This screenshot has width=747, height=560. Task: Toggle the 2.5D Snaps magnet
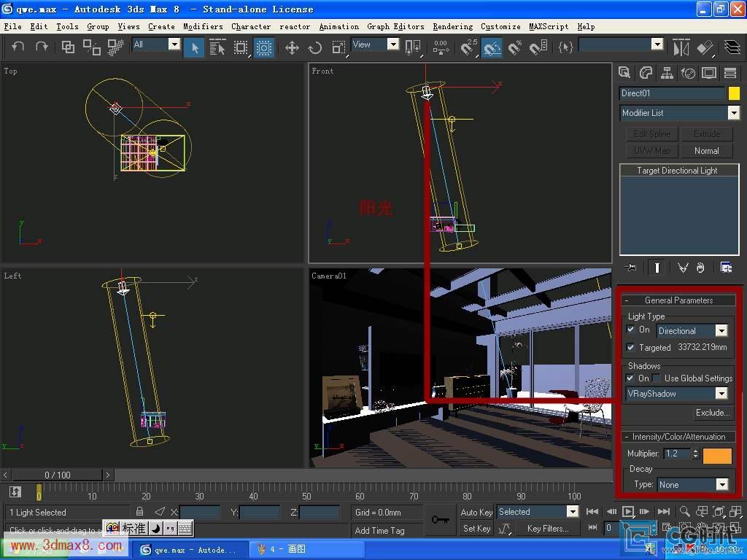coord(469,47)
